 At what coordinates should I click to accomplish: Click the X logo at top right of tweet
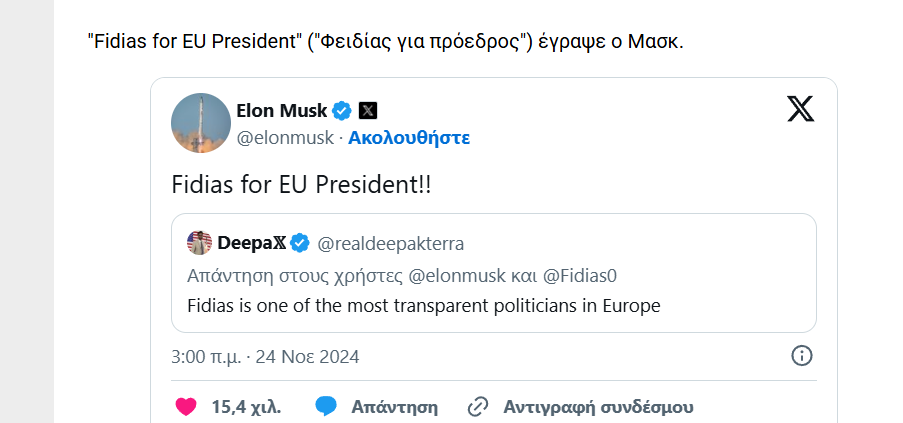point(800,108)
